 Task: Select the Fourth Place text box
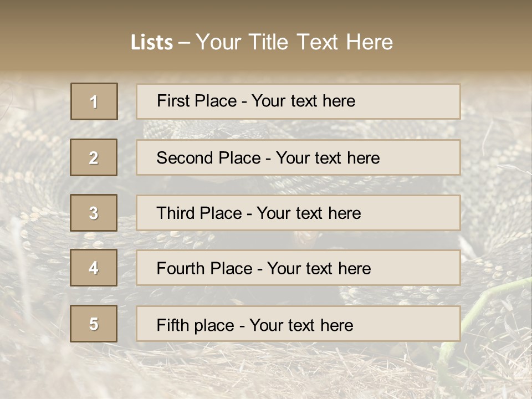[298, 268]
